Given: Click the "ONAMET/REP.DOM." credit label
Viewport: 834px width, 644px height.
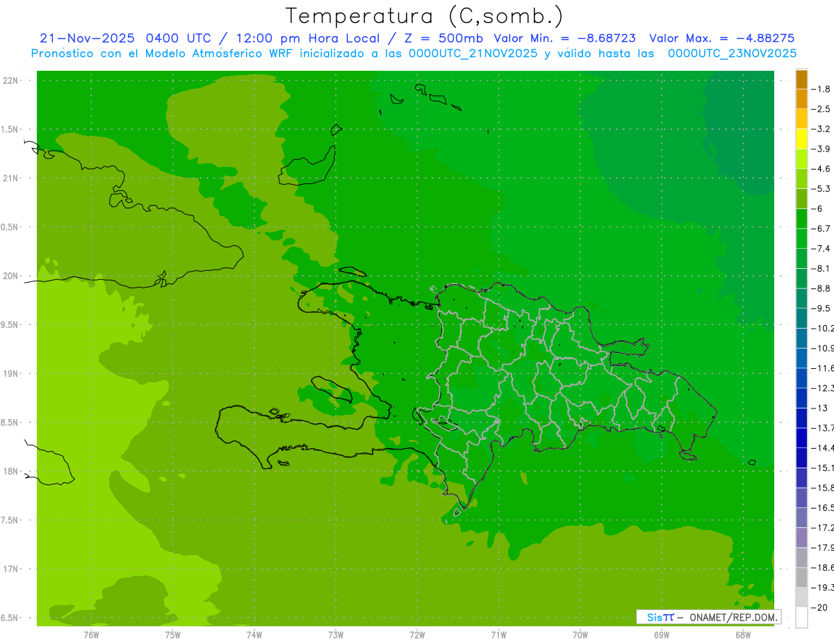Looking at the screenshot, I should coord(733,618).
